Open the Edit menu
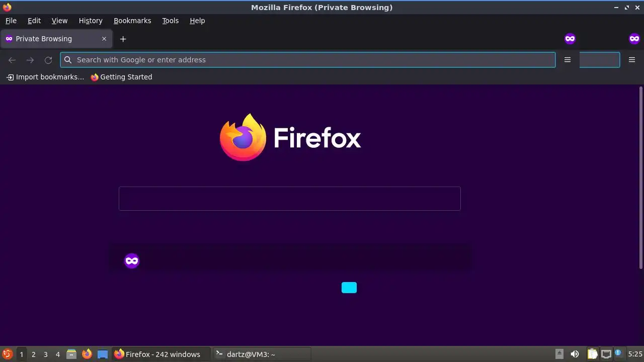 (x=34, y=21)
